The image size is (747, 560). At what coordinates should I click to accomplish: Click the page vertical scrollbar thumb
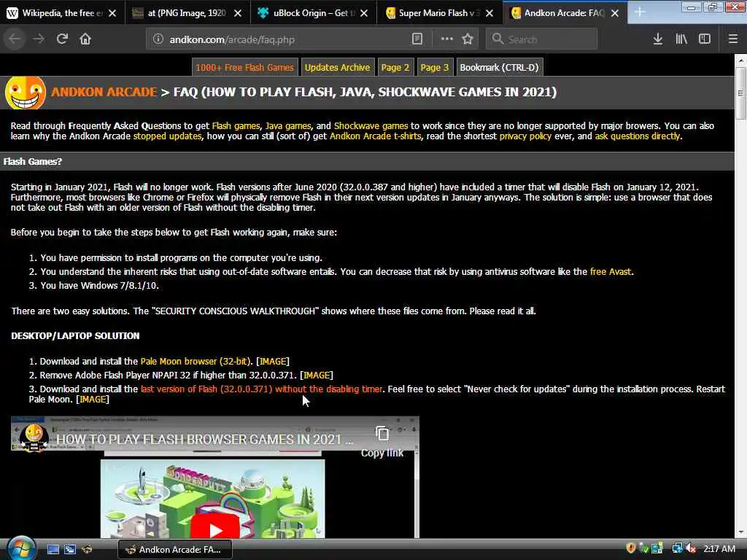(x=740, y=93)
